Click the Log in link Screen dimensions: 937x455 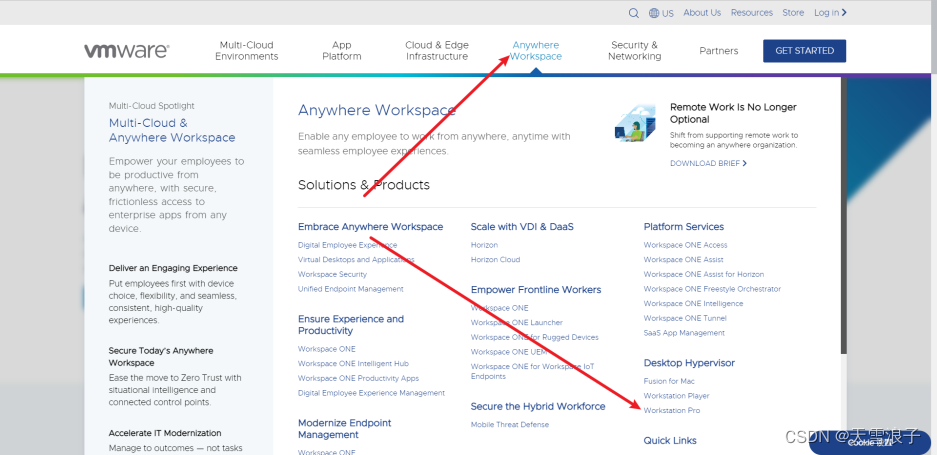(x=830, y=13)
